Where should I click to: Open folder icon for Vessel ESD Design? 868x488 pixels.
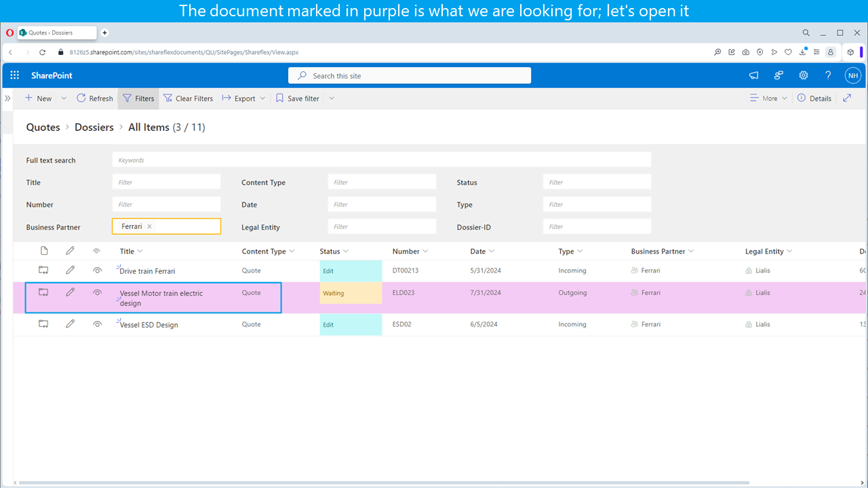43,324
